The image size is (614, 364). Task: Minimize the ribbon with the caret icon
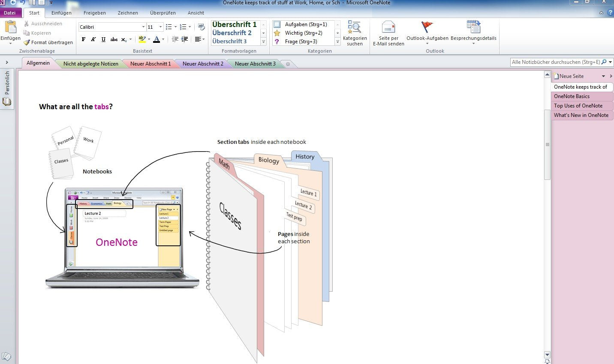point(602,13)
